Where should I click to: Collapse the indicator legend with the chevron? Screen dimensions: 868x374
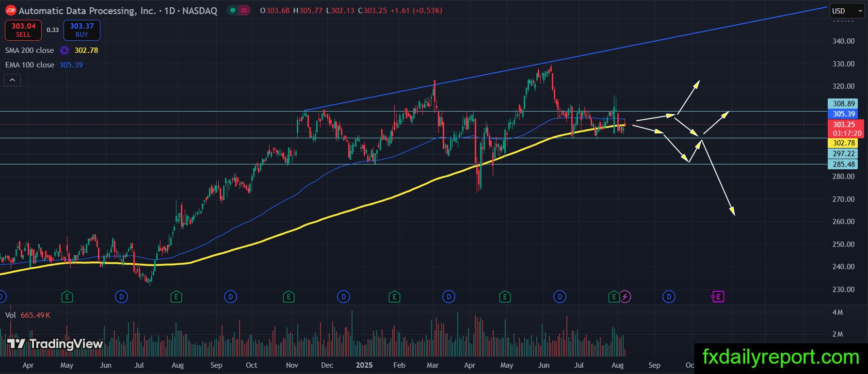(12, 80)
